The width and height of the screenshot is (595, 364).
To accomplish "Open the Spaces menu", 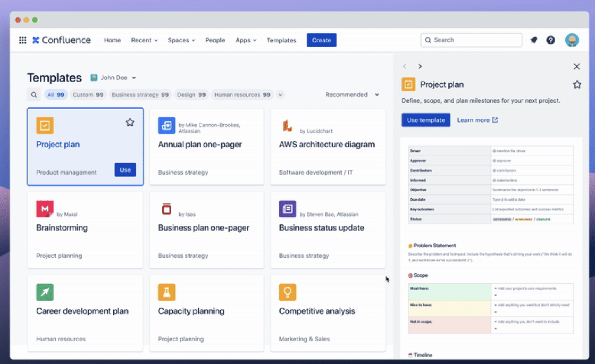I will point(181,40).
